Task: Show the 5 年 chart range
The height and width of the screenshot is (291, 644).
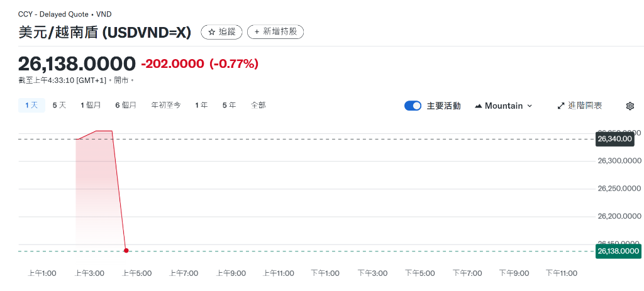Action: 229,106
